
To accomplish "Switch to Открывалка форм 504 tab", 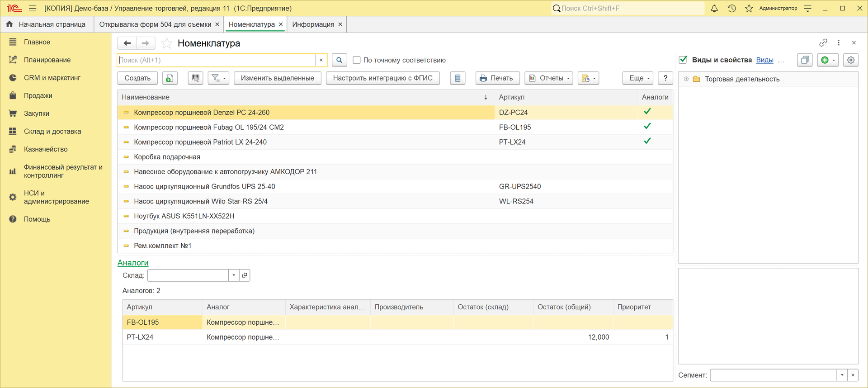I will tap(155, 24).
